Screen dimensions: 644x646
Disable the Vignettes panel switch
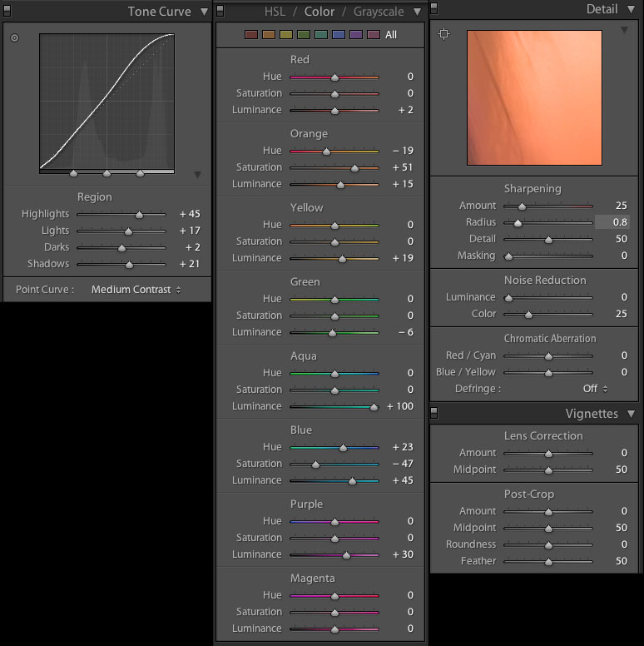434,412
